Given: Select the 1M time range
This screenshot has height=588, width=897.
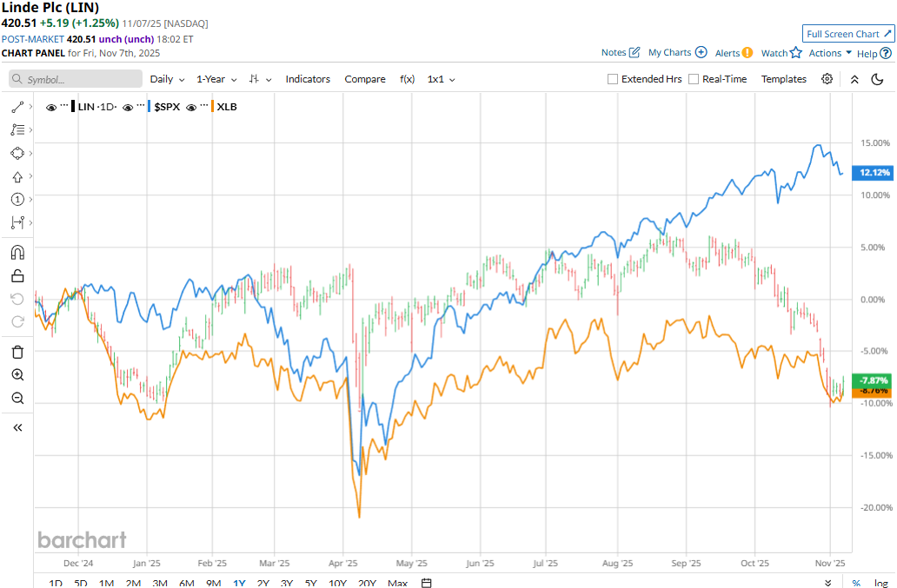Looking at the screenshot, I should point(106,583).
